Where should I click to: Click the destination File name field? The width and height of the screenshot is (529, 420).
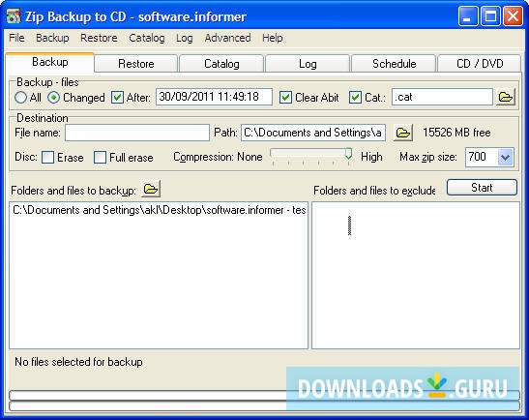(x=137, y=133)
